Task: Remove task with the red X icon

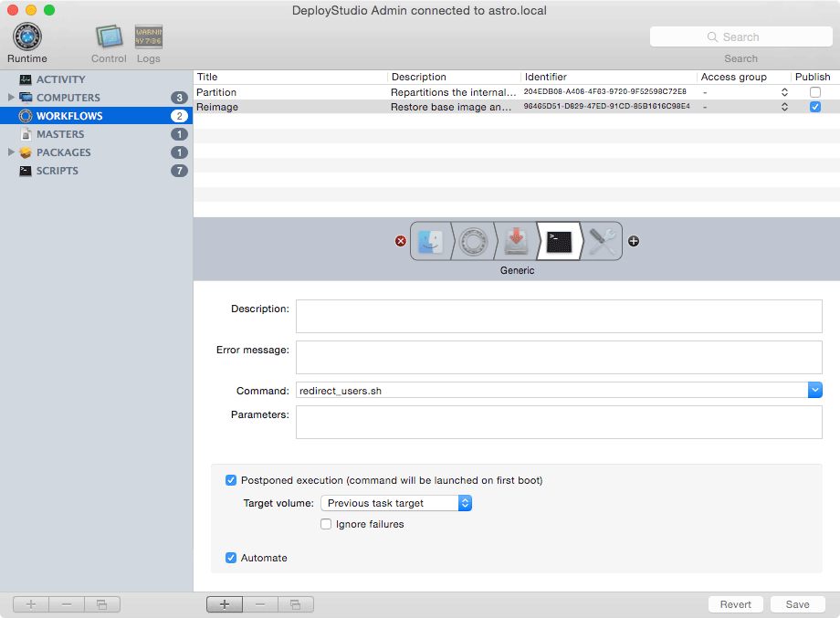Action: (x=400, y=241)
